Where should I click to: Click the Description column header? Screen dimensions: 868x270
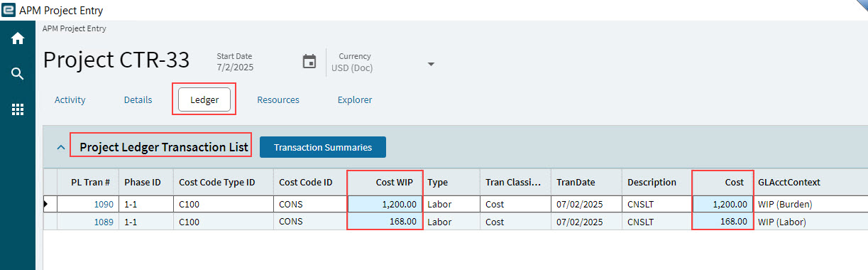coord(657,183)
